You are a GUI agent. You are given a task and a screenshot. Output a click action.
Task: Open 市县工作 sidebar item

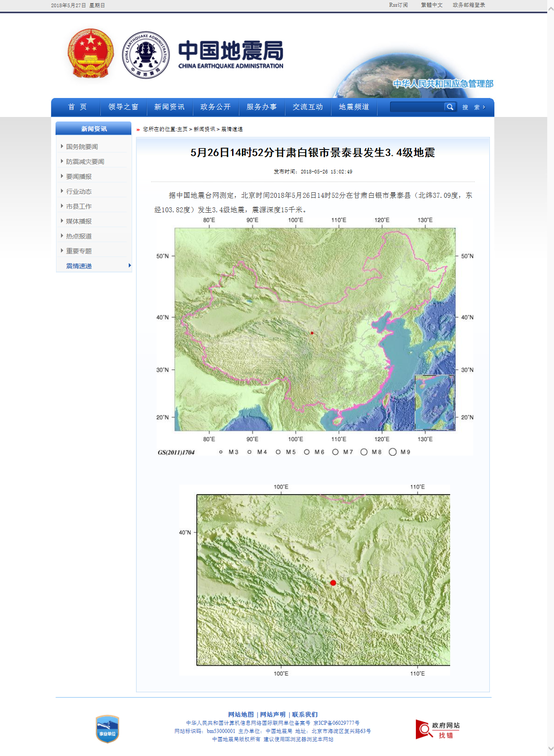(79, 206)
